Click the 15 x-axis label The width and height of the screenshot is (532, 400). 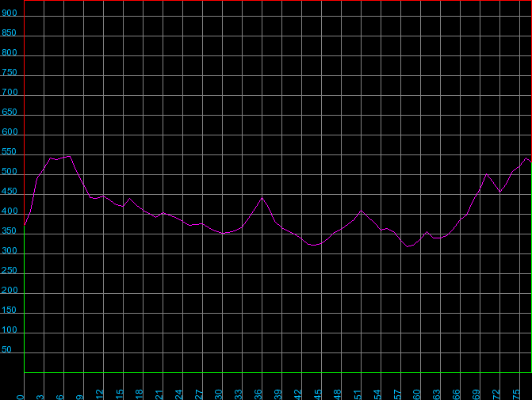(x=120, y=394)
